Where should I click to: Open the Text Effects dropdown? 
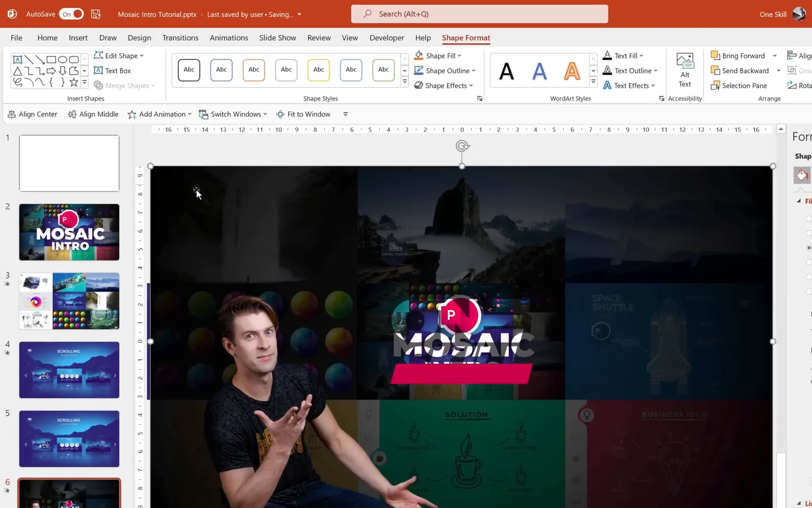(x=629, y=86)
